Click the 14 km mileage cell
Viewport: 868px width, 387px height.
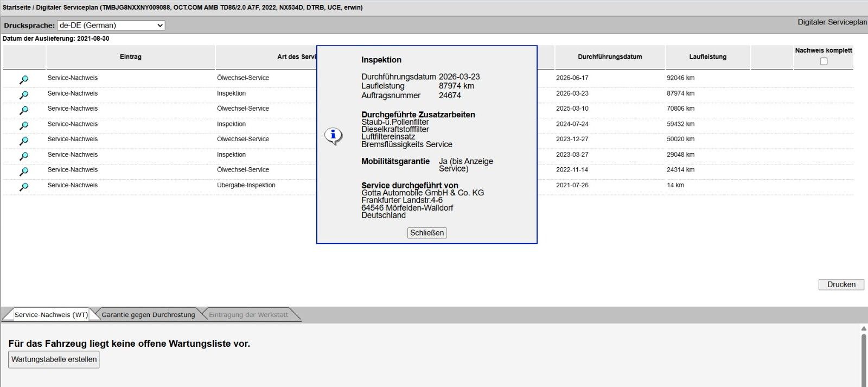(675, 186)
